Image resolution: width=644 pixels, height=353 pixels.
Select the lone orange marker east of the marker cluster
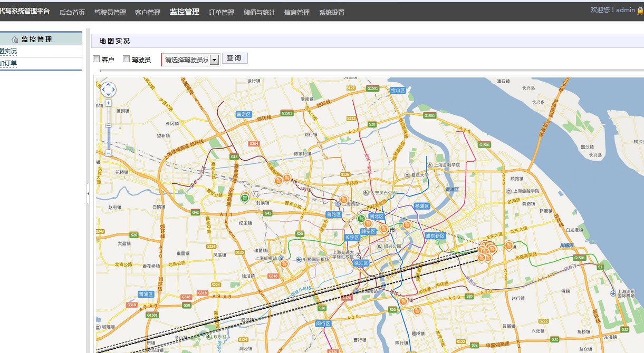pyautogui.click(x=509, y=245)
